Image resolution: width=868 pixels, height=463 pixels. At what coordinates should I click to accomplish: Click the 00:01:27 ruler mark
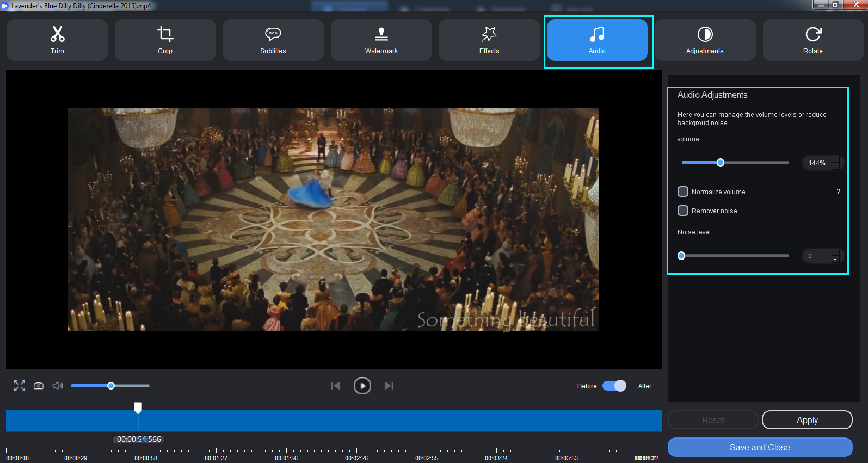[x=216, y=458]
